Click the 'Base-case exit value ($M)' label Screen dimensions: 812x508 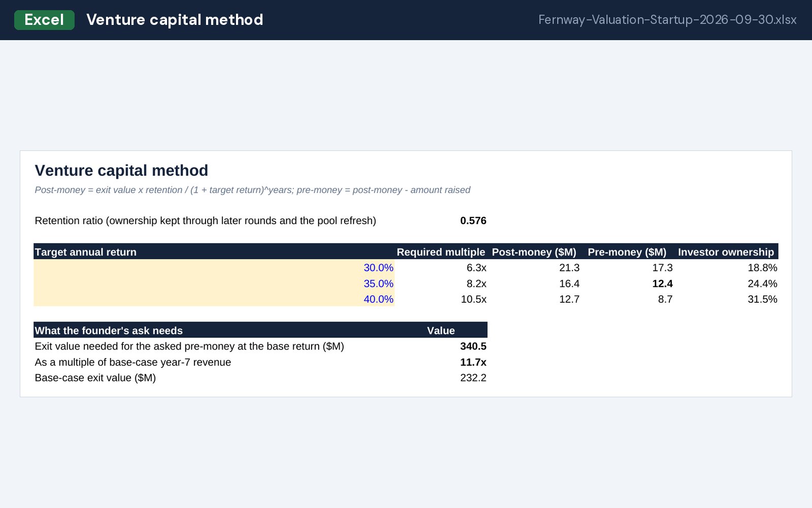pyautogui.click(x=95, y=378)
